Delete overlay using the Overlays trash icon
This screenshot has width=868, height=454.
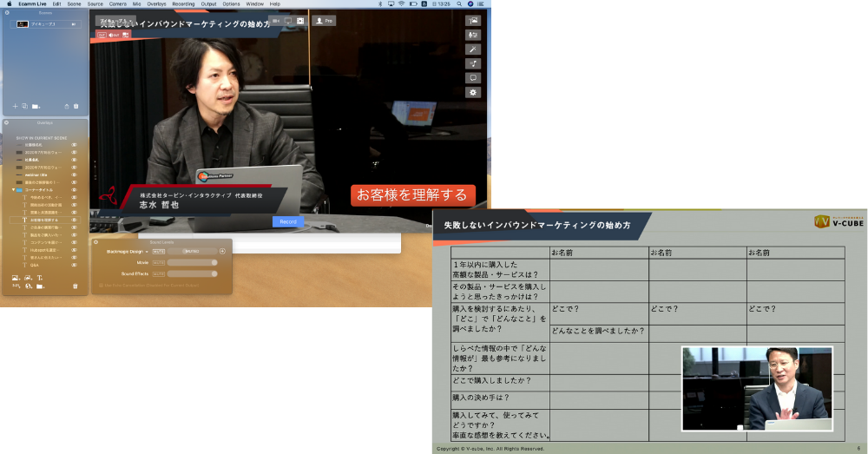pyautogui.click(x=75, y=286)
